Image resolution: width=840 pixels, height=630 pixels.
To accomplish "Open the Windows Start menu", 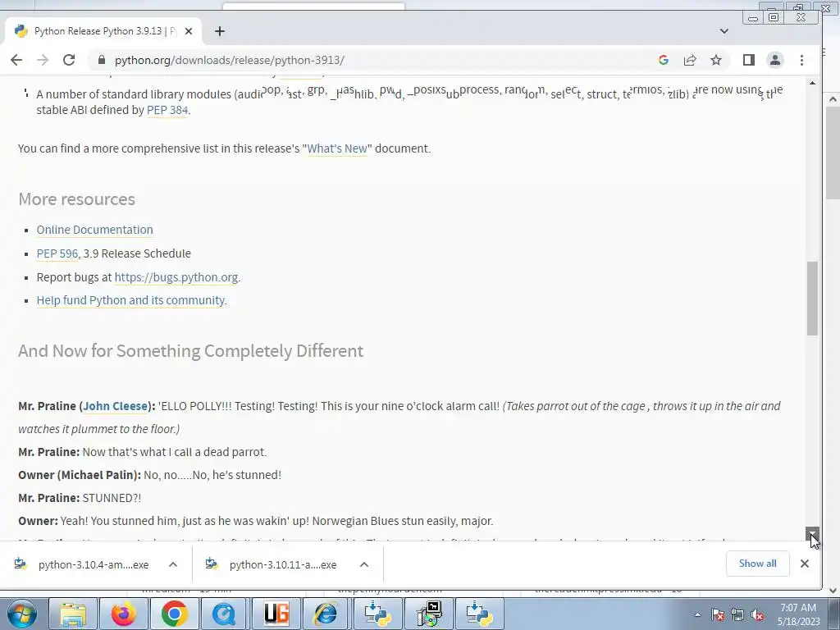I will pos(21,614).
